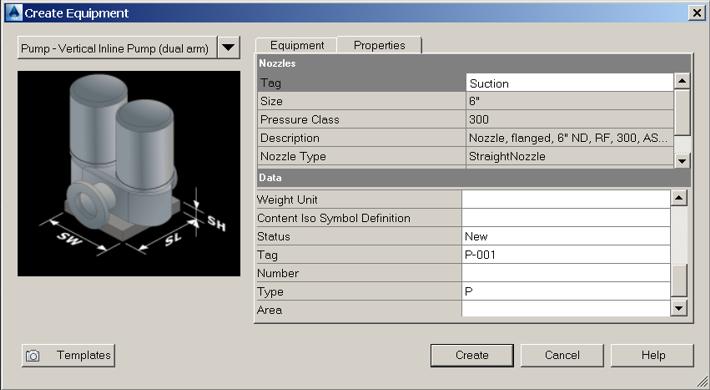Click the empty Number input field

click(x=566, y=273)
